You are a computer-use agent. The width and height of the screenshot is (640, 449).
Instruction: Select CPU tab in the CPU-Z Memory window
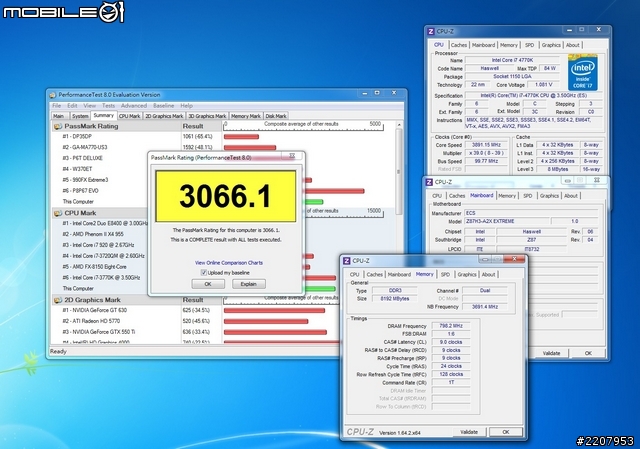354,275
